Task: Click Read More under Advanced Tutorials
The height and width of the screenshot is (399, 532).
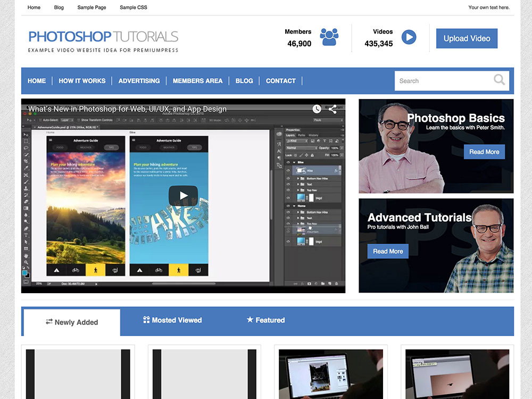Action: tap(388, 251)
